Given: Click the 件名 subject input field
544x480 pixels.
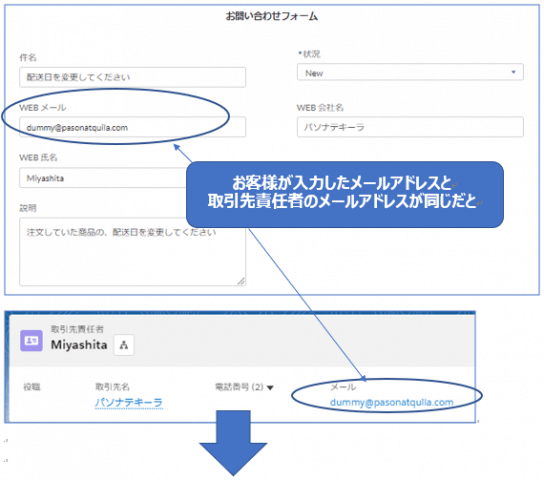Looking at the screenshot, I should coord(133,77).
